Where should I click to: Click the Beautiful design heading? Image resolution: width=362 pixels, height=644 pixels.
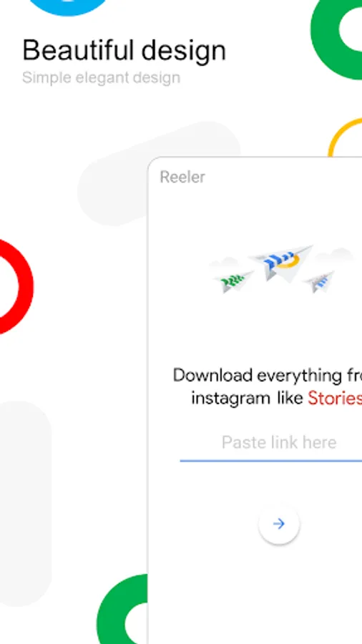click(124, 51)
